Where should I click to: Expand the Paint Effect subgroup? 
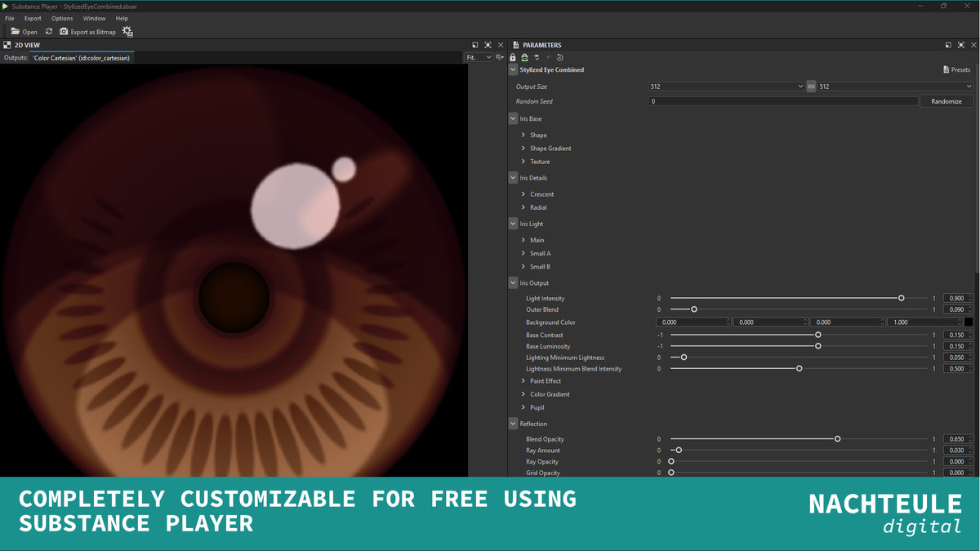523,381
